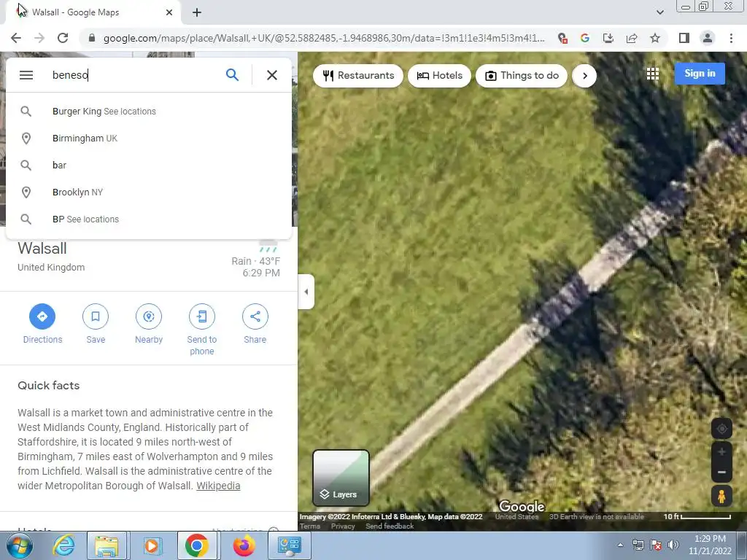Click the blue Sign in button
The height and width of the screenshot is (560, 747).
700,74
